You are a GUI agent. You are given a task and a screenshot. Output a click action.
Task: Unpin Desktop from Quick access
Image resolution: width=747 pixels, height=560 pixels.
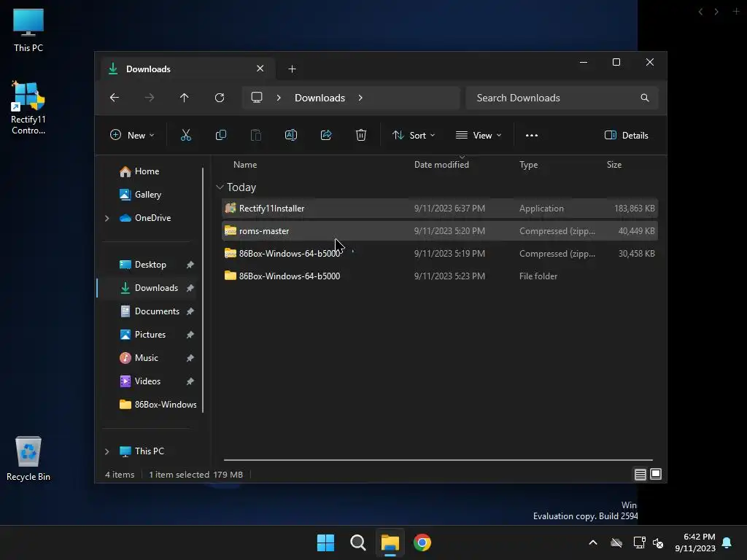pyautogui.click(x=190, y=265)
